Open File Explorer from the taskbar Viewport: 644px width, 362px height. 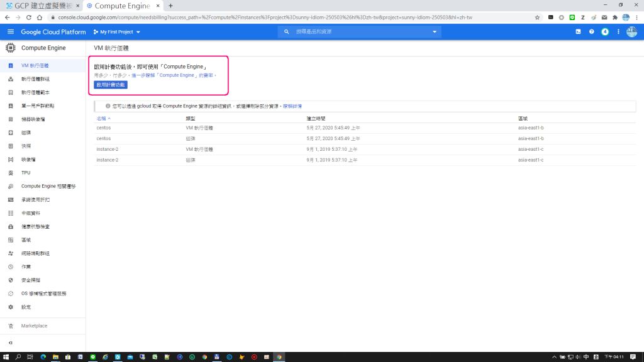(55, 357)
